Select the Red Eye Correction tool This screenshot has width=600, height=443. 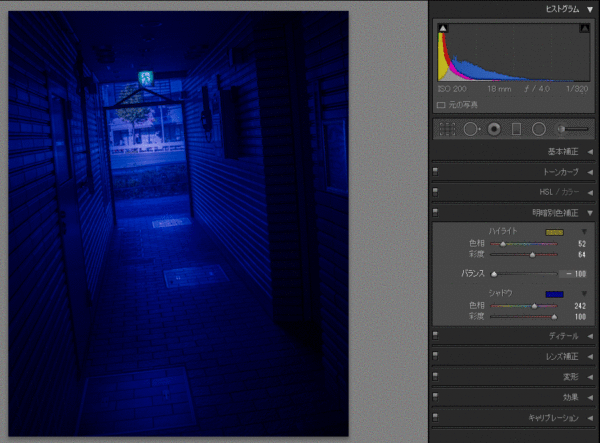[494, 129]
